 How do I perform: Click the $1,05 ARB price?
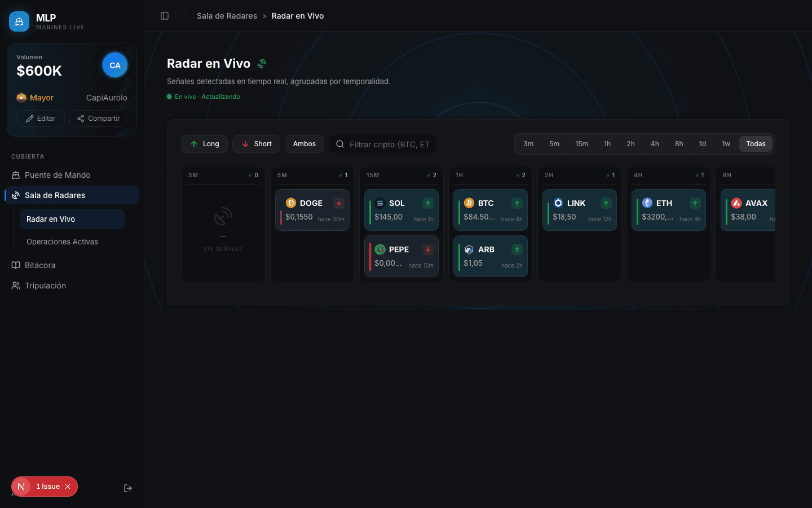coord(473,263)
